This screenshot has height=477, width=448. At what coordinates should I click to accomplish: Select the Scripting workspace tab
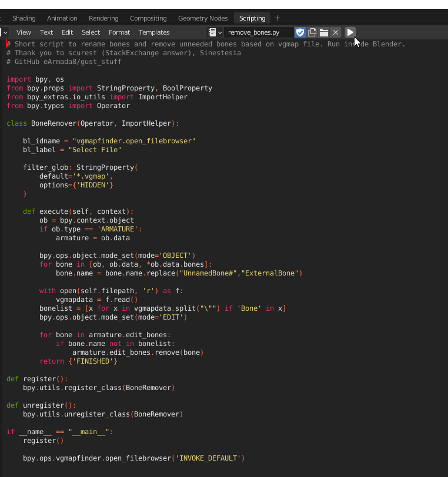(x=252, y=18)
